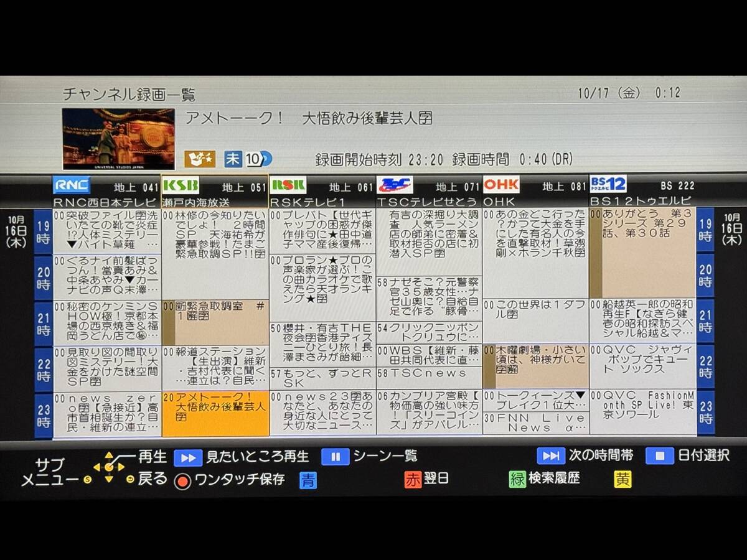Select 突破ファイル program on RNC

pos(106,231)
